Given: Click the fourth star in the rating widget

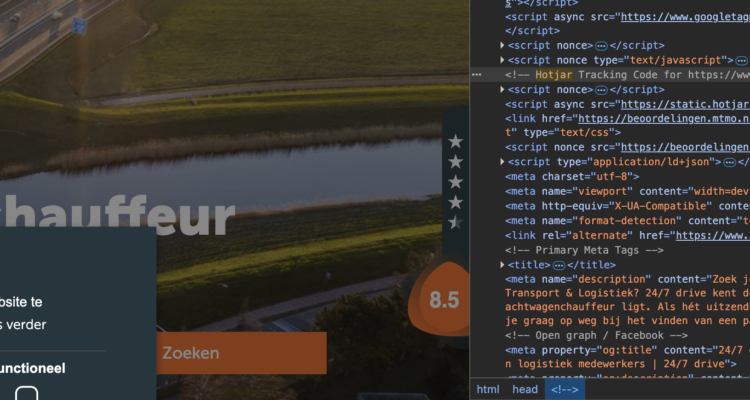Looking at the screenshot, I should 456,202.
